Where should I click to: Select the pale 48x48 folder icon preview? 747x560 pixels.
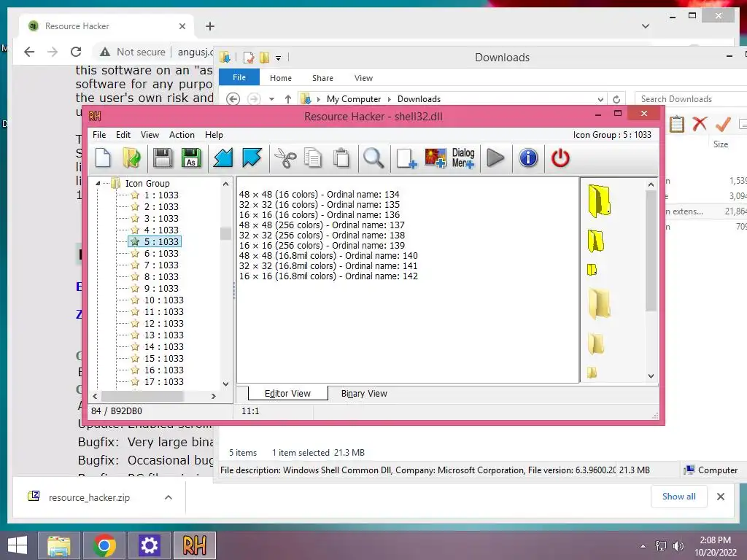[x=600, y=303]
